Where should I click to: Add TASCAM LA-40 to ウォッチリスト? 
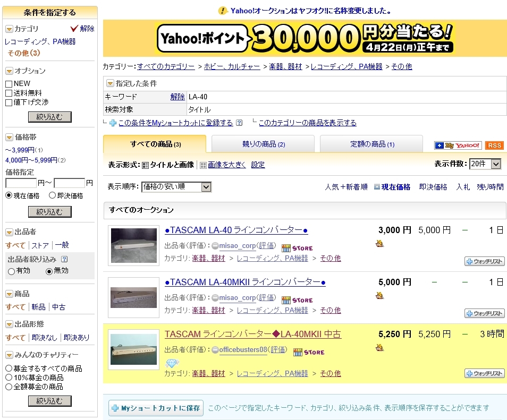point(484,261)
